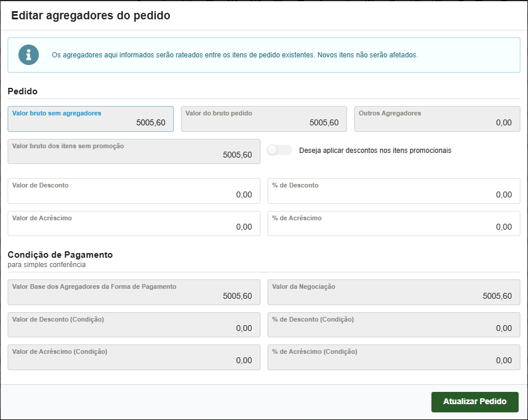Click the % de Acréscimo input

[x=393, y=224]
